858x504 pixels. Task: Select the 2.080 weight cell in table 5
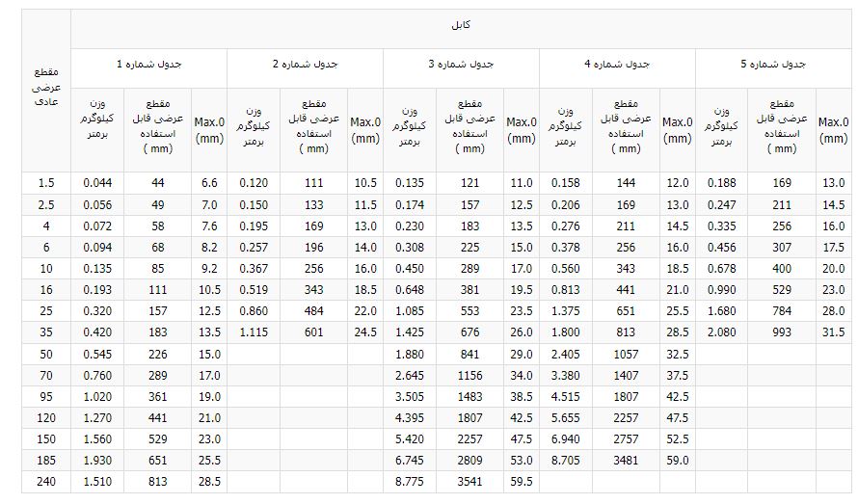pos(722,332)
